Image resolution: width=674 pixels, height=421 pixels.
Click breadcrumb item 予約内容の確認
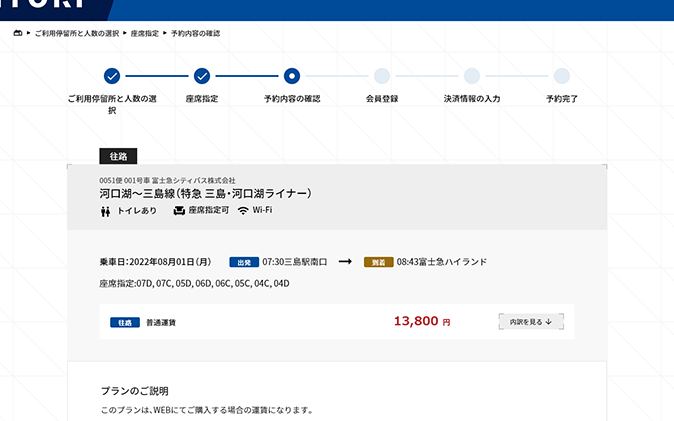coord(196,33)
